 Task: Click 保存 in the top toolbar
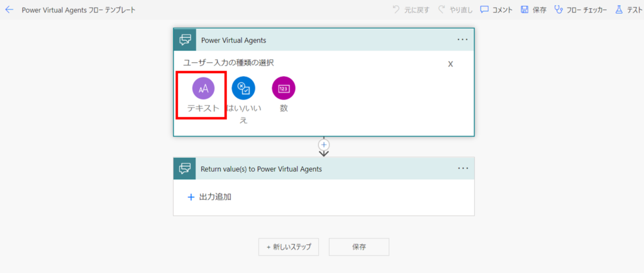click(x=533, y=10)
